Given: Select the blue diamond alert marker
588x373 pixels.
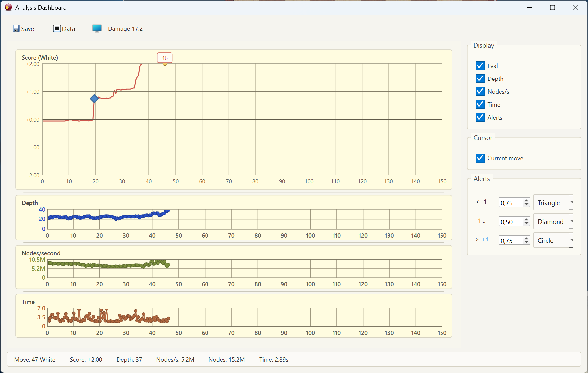Looking at the screenshot, I should (94, 98).
